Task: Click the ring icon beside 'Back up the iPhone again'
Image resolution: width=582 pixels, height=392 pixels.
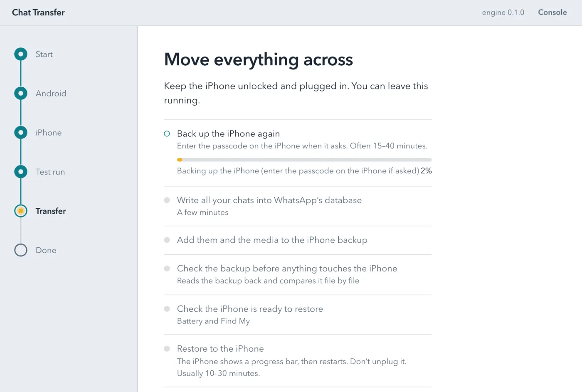Action: [167, 134]
